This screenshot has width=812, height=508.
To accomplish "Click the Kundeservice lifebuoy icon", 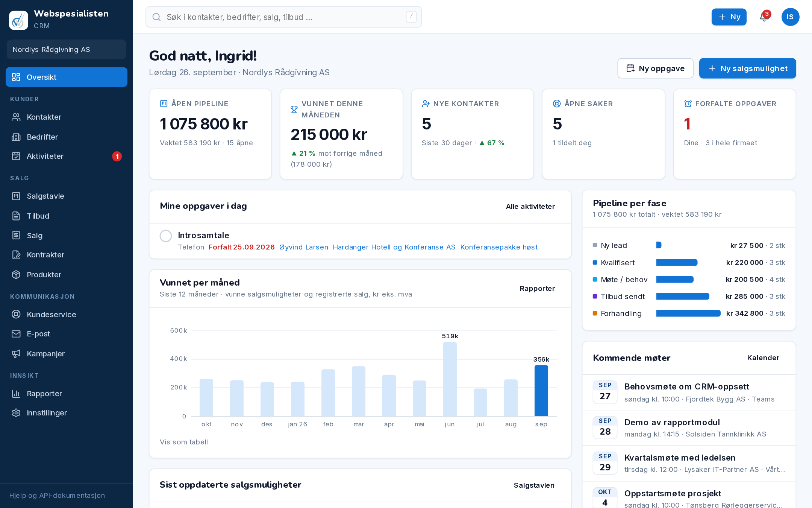I will 16,315.
